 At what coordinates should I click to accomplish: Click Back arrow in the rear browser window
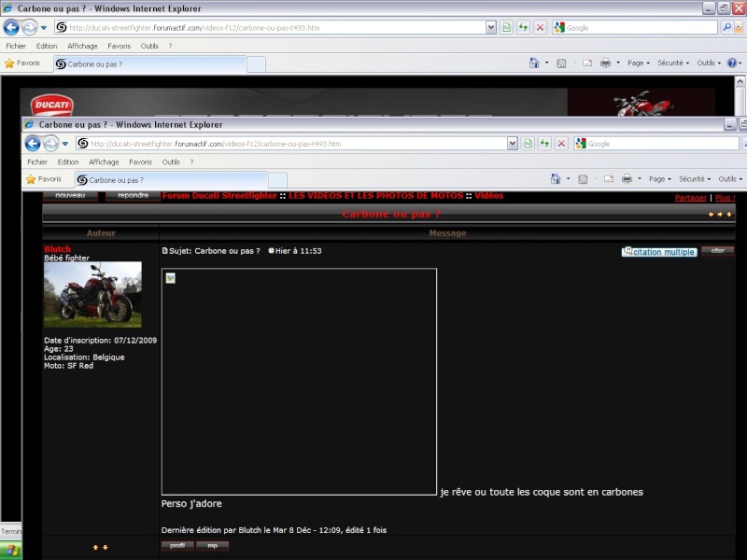(11, 28)
